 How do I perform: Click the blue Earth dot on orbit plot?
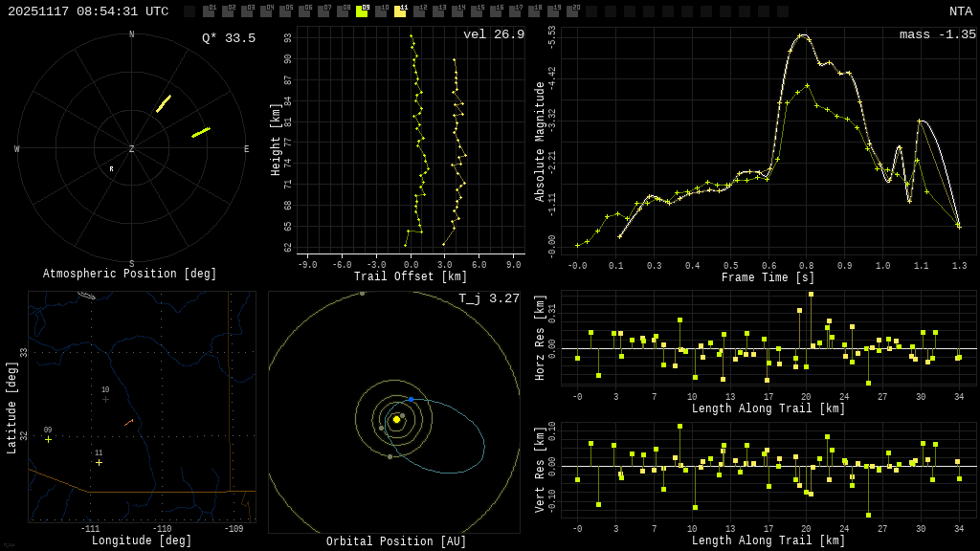[x=412, y=399]
